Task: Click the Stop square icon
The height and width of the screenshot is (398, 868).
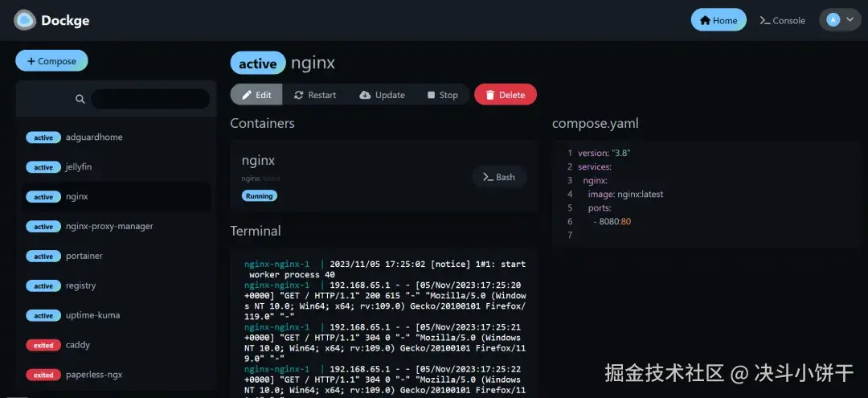Action: 432,95
